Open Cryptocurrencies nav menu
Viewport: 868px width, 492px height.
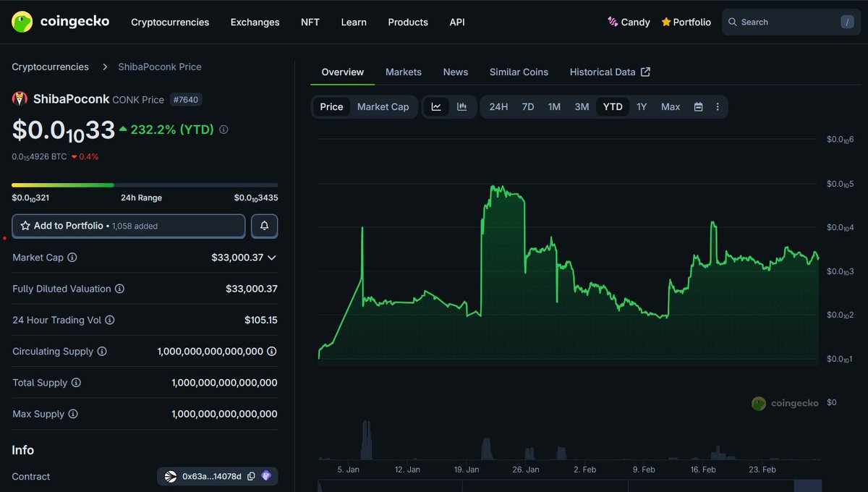coord(170,22)
